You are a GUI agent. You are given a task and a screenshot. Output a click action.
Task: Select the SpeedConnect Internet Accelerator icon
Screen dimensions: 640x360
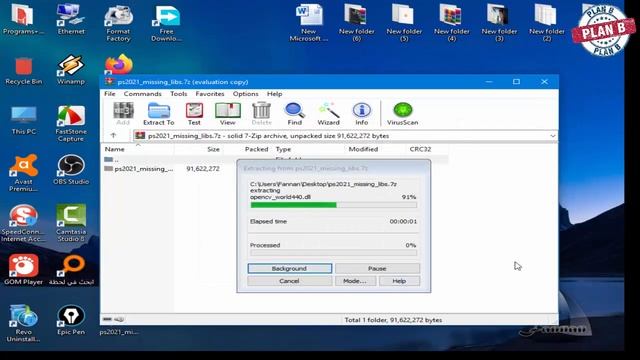click(x=24, y=223)
